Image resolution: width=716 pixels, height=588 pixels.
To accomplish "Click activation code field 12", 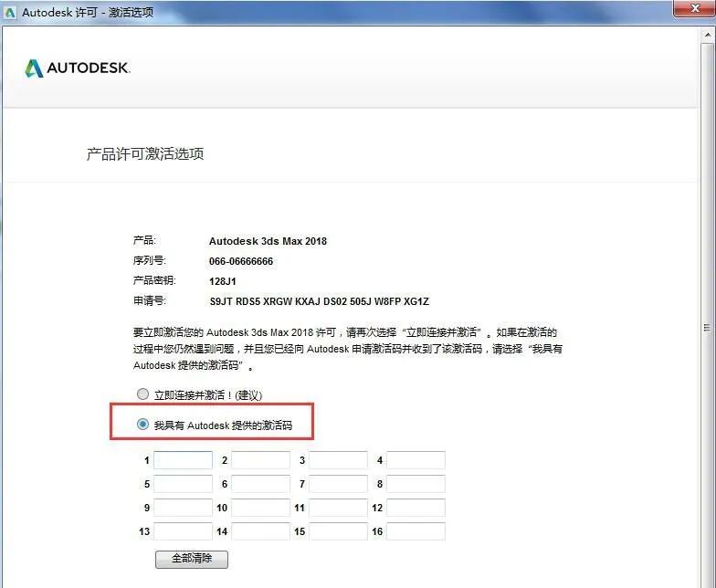I will tap(416, 508).
